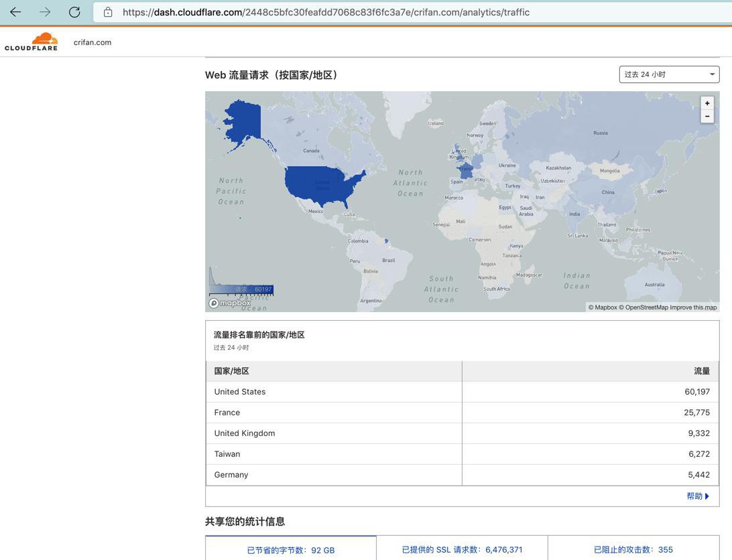Click the South Africa label on the map
The image size is (732, 560).
(x=496, y=289)
